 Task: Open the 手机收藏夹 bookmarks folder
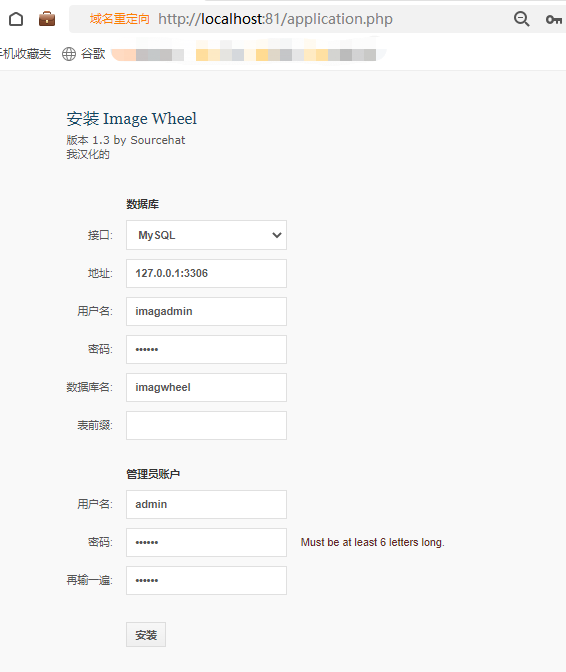[x=25, y=54]
